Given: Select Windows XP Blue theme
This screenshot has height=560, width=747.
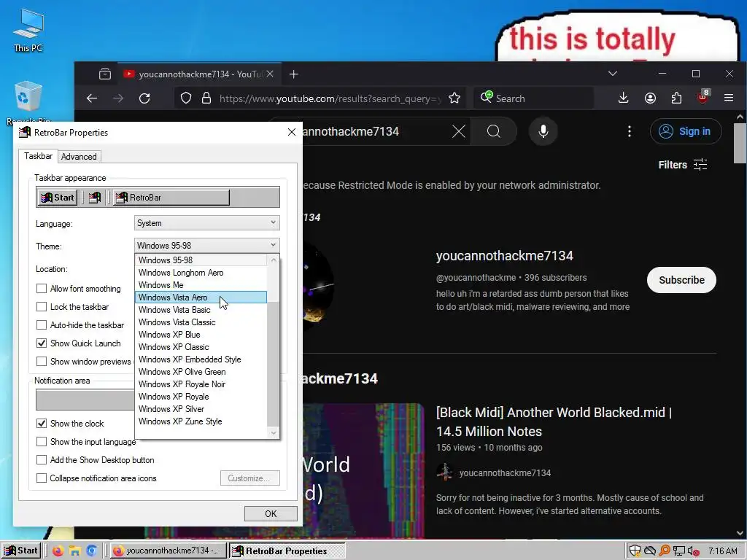Looking at the screenshot, I should click(x=201, y=334).
